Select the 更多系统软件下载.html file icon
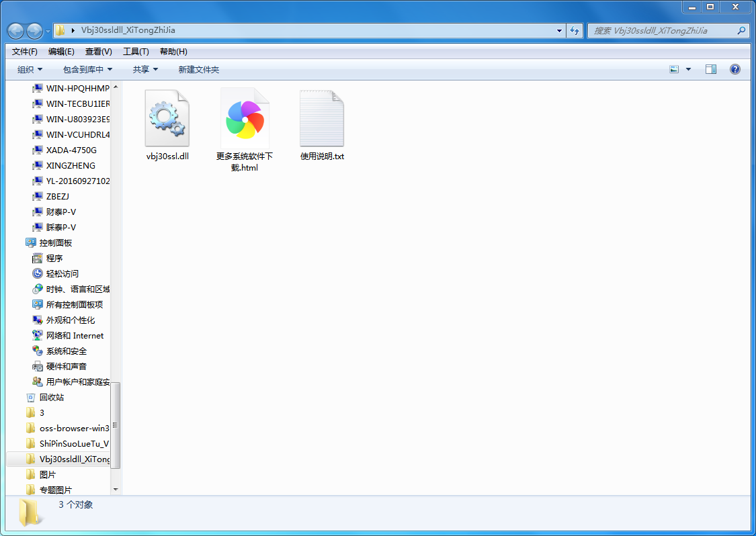The image size is (756, 536). [245, 118]
